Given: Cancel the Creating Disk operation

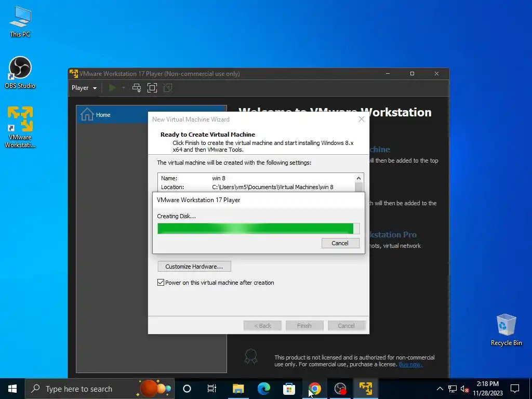Looking at the screenshot, I should click(340, 243).
